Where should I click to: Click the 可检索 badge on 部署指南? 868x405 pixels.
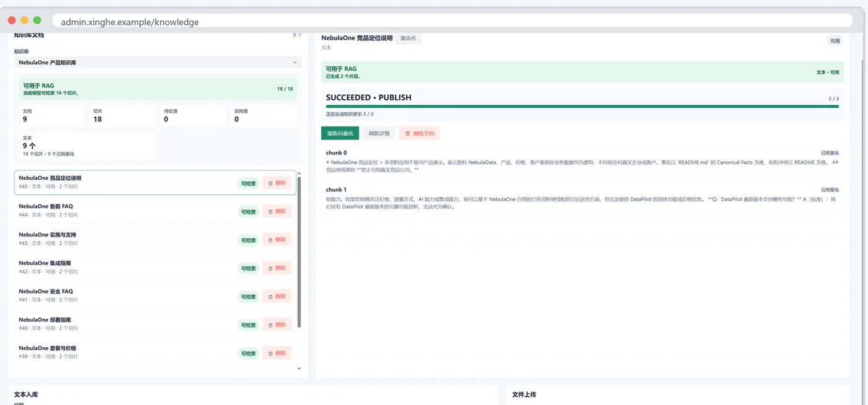[248, 325]
